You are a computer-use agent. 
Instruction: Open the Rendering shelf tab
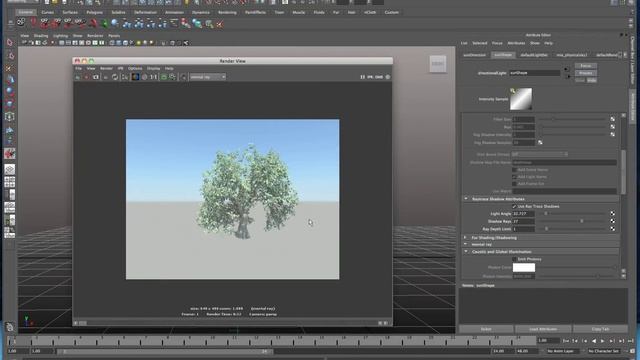tap(227, 12)
